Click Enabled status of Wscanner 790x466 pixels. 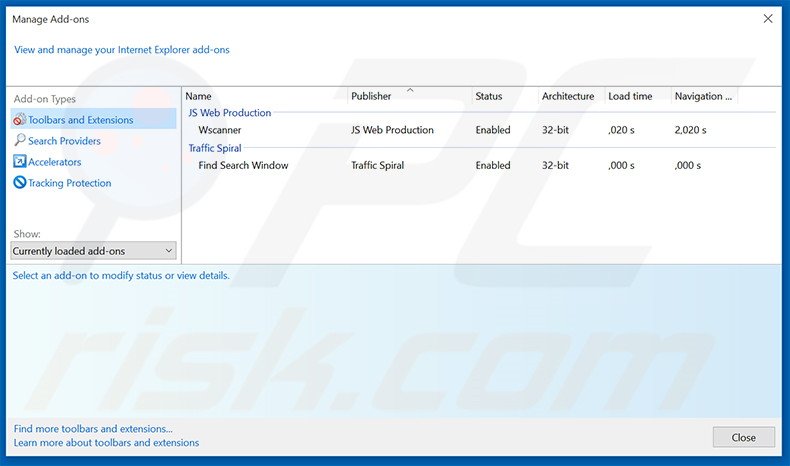(493, 130)
